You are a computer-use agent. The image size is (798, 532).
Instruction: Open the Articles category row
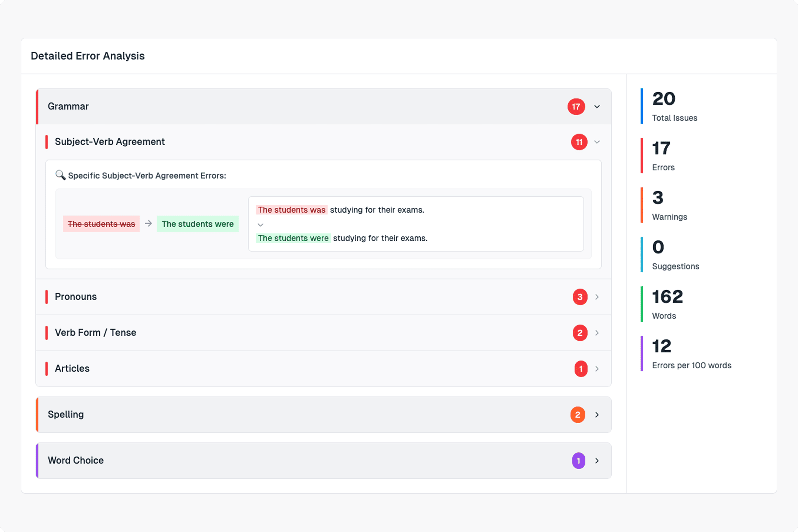point(72,368)
